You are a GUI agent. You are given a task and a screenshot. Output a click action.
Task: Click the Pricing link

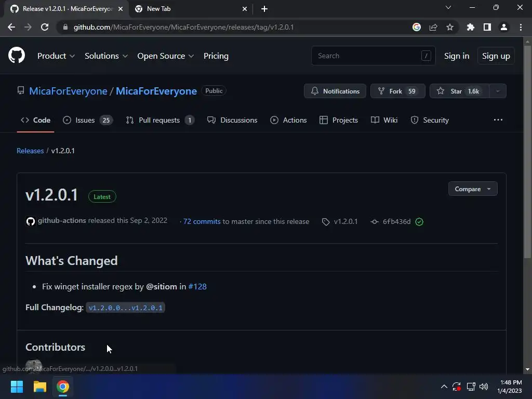[x=216, y=56]
